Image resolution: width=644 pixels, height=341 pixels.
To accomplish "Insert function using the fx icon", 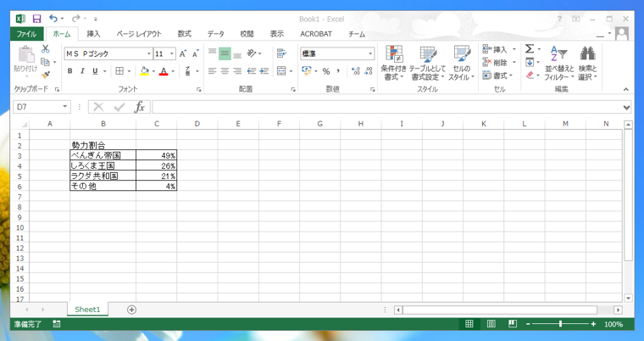I will coord(140,108).
